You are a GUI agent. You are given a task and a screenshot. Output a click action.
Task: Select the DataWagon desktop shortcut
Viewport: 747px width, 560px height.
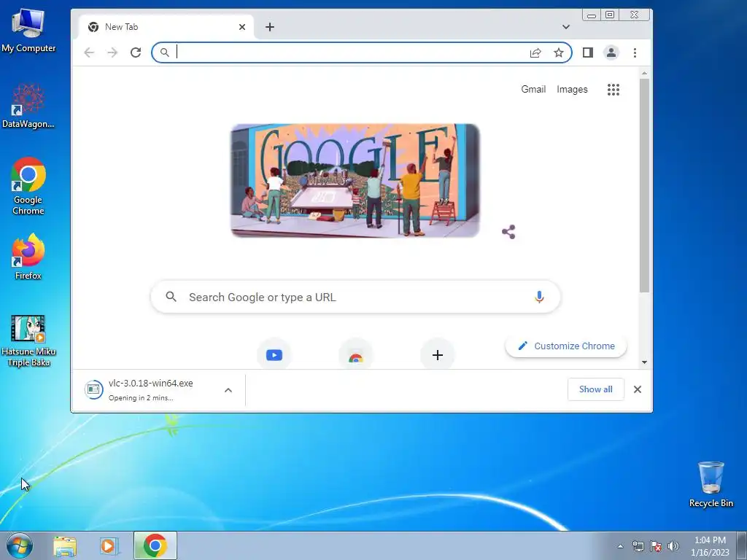click(28, 106)
